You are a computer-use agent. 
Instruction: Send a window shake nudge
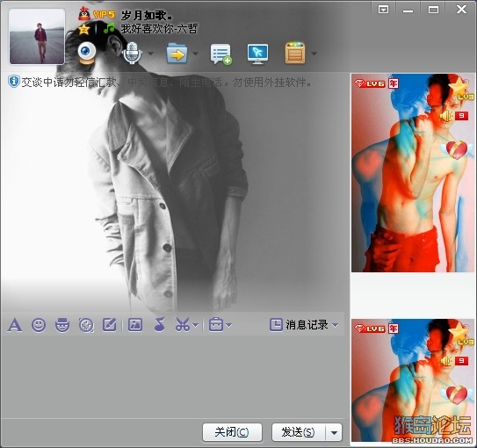pos(86,325)
